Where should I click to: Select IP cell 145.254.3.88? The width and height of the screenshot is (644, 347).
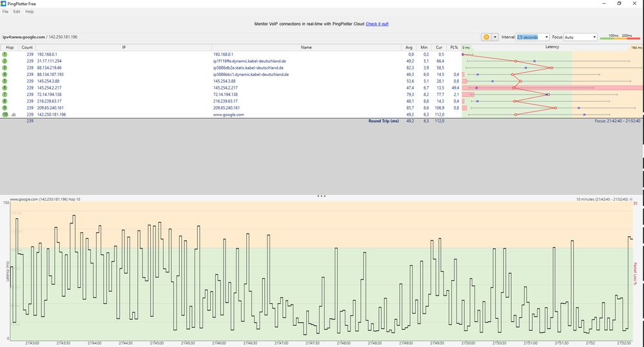pyautogui.click(x=48, y=81)
